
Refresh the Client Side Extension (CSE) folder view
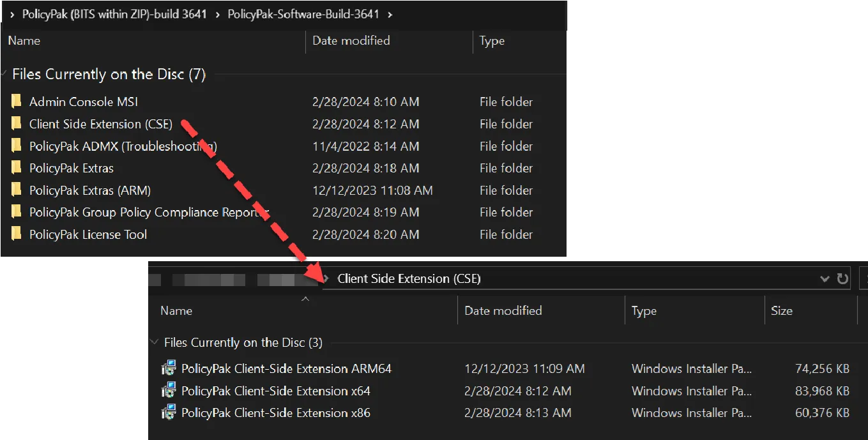(842, 279)
